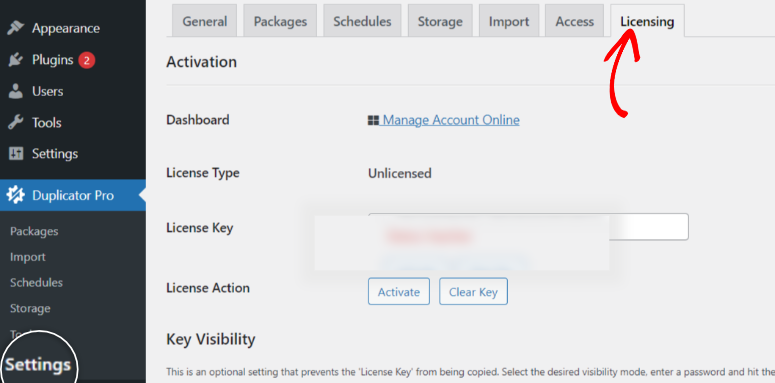Viewport: 775px width, 383px height.
Task: Switch to the Storage tab
Action: coord(440,21)
